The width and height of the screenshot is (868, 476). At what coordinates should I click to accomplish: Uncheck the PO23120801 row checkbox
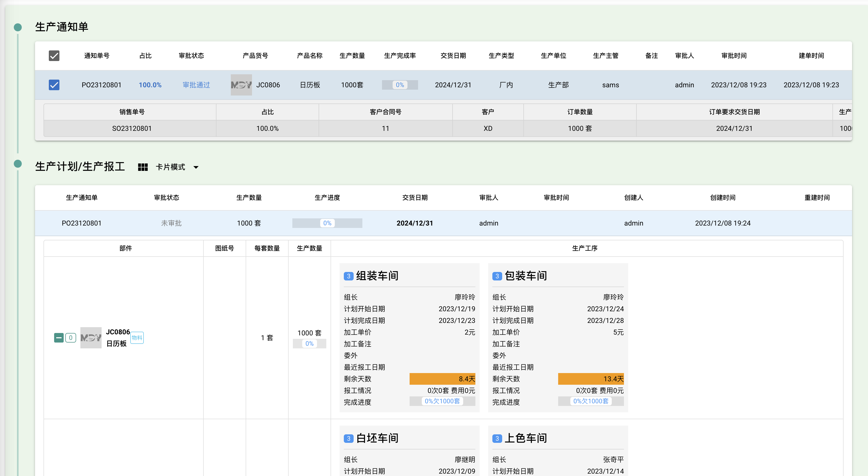[x=54, y=85]
